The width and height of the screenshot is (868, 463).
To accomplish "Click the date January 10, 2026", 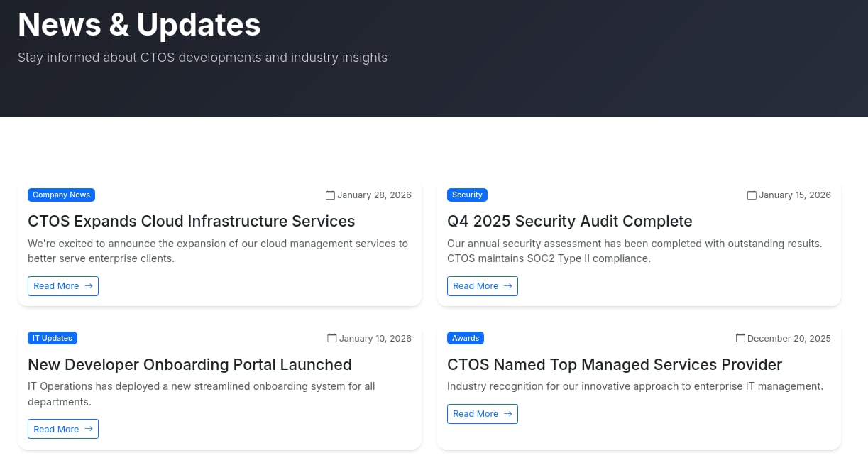I will tap(375, 339).
